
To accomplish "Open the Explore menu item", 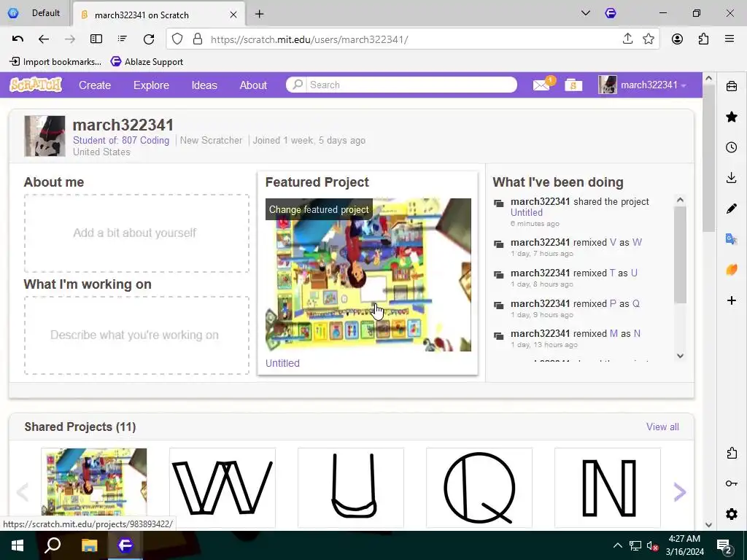I will pyautogui.click(x=151, y=85).
